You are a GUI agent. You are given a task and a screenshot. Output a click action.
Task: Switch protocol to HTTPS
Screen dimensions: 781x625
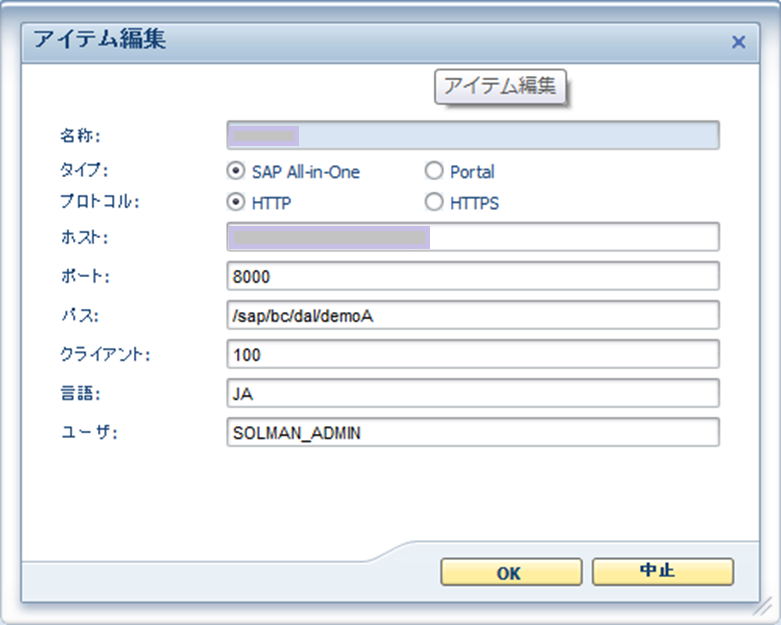coord(434,202)
